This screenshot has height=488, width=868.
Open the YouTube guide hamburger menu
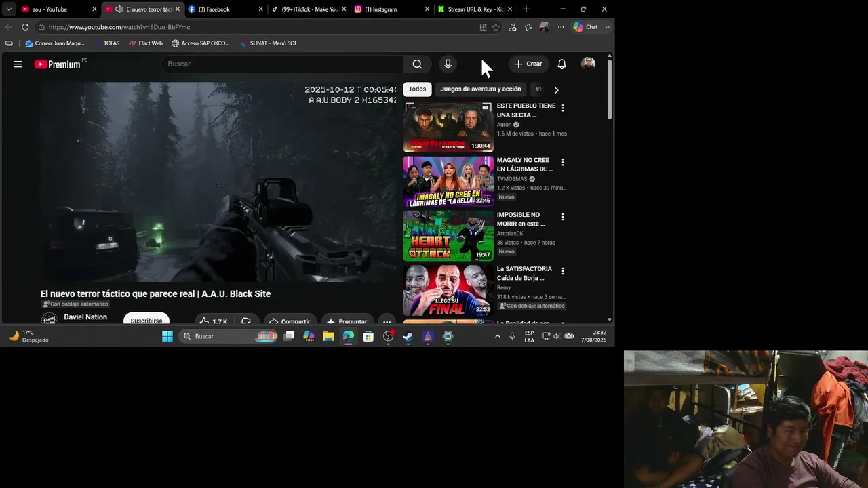[x=18, y=64]
